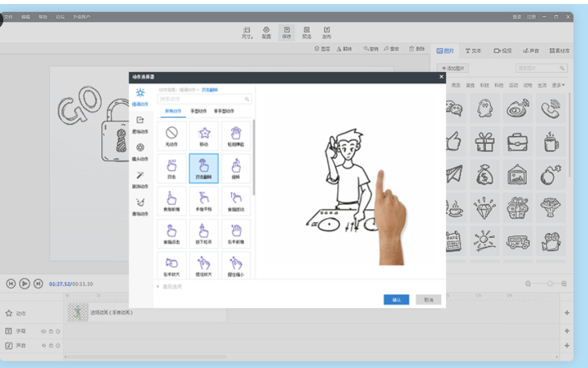
Task: Toggle the lock on the 声音 track
Action: (x=51, y=345)
